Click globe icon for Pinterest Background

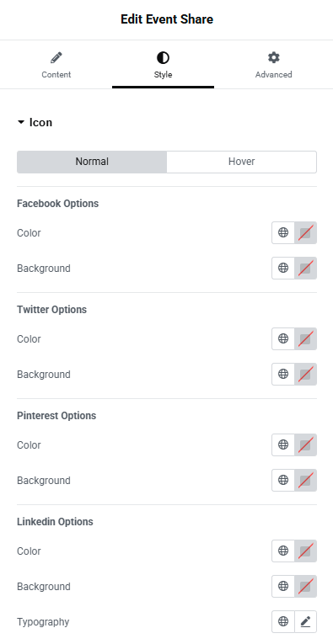click(283, 480)
